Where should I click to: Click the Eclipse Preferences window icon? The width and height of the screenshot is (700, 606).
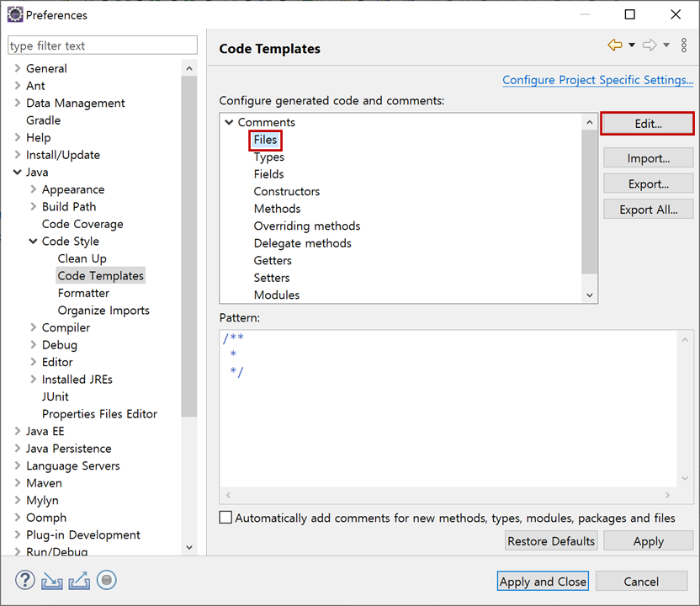point(15,15)
